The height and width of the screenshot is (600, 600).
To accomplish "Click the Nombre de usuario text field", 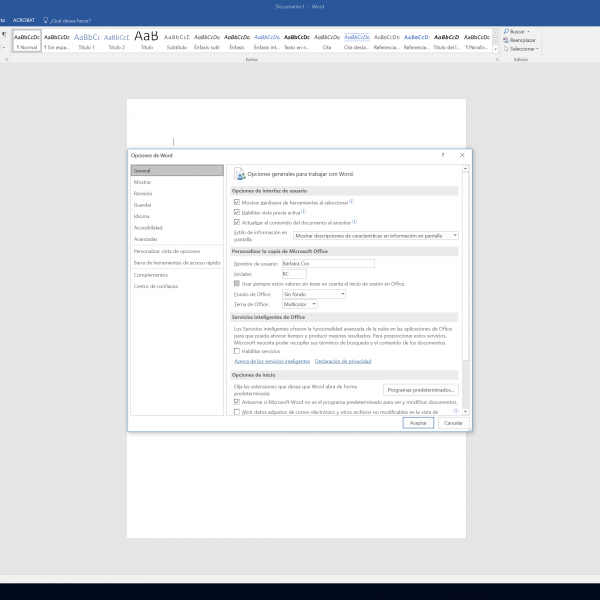I will pos(328,263).
